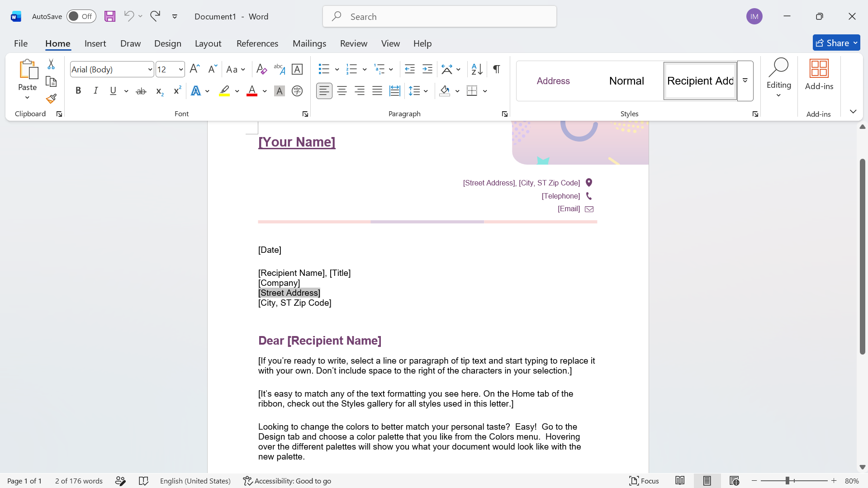
Task: Activate the Format Painter brush
Action: click(x=51, y=98)
